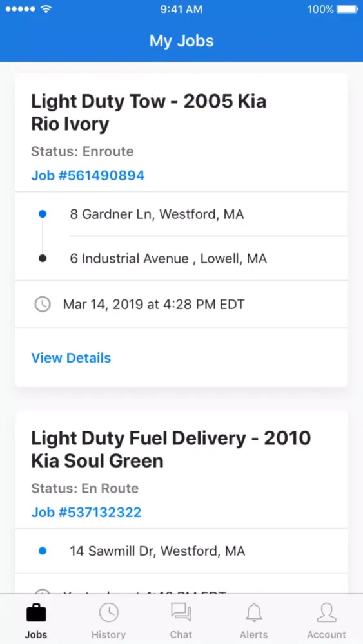This screenshot has width=363, height=644.
Task: Tap the blue dot beside 14 Sawmill Dr
Action: 43,551
